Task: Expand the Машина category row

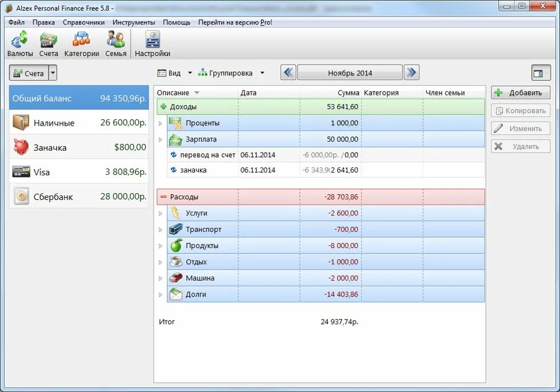Action: point(161,278)
